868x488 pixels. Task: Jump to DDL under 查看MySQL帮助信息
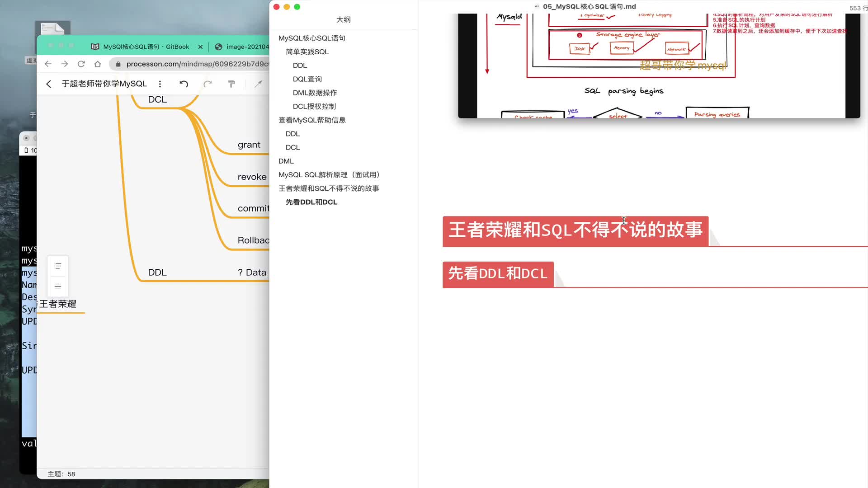click(x=292, y=134)
